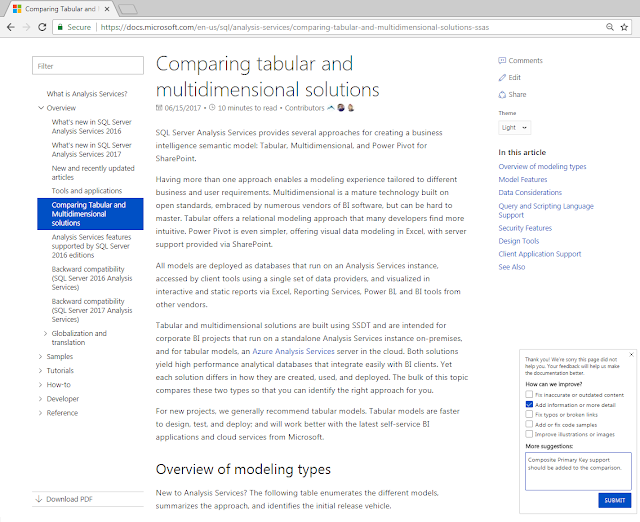
Task: Jump to 'Design Tools' section
Action: pos(519,241)
